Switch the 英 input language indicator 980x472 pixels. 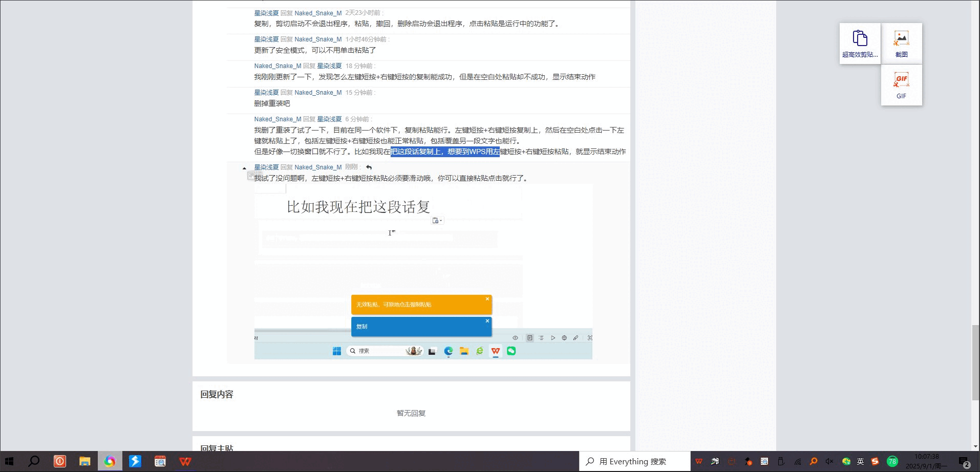861,461
